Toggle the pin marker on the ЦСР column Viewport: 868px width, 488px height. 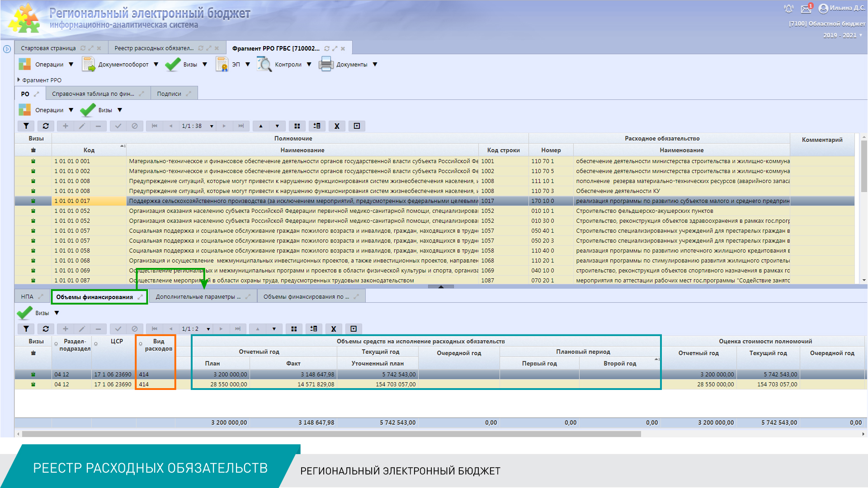coord(96,344)
